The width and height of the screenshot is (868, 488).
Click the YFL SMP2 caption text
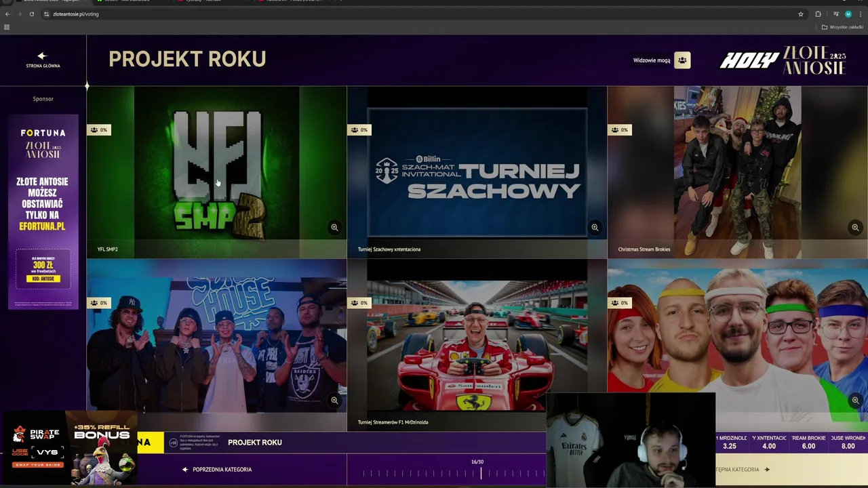[x=108, y=249]
